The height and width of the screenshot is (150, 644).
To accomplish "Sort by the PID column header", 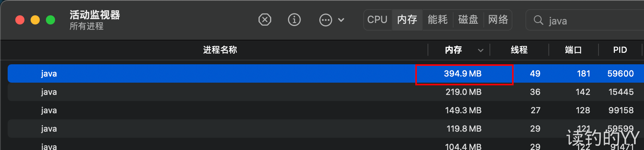I will (x=620, y=50).
